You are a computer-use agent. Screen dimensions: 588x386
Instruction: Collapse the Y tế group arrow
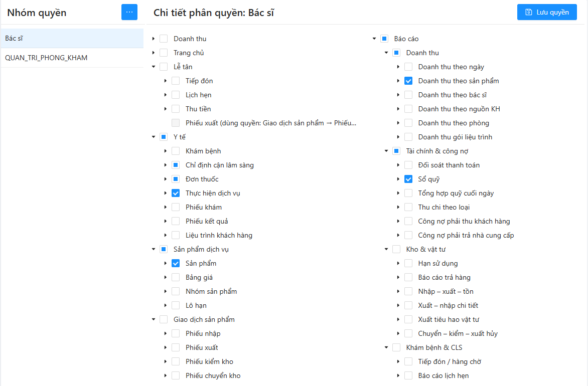[x=154, y=137]
